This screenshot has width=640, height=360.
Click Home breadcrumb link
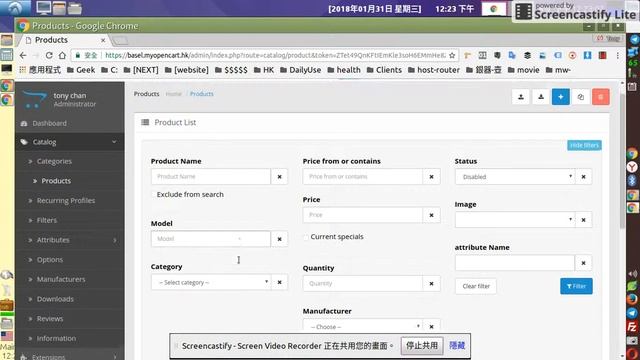point(173,94)
